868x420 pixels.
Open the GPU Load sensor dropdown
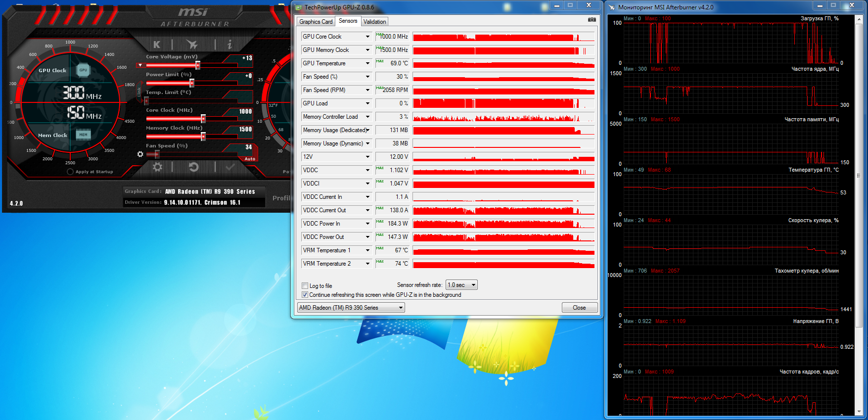pos(367,103)
